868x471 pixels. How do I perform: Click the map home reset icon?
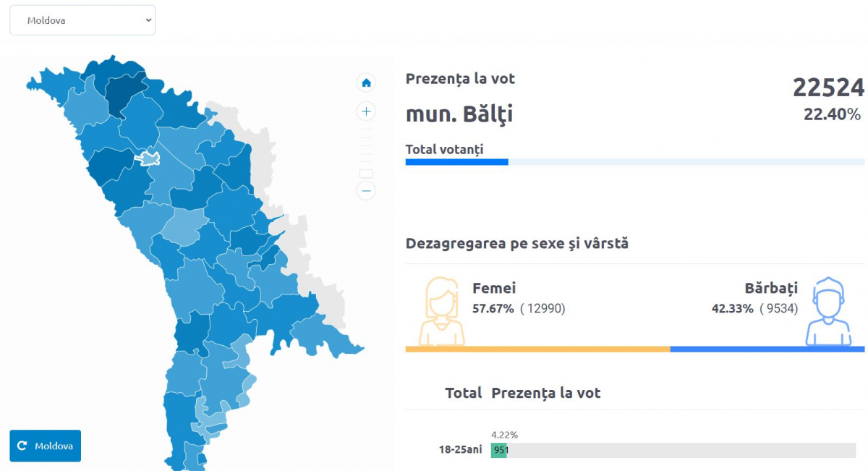[366, 82]
